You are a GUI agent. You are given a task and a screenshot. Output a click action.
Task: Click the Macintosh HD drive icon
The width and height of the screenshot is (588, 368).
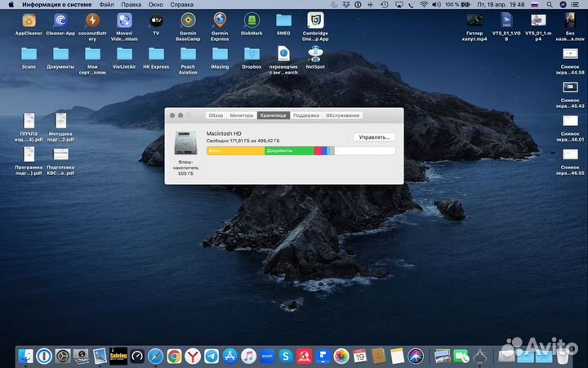185,142
